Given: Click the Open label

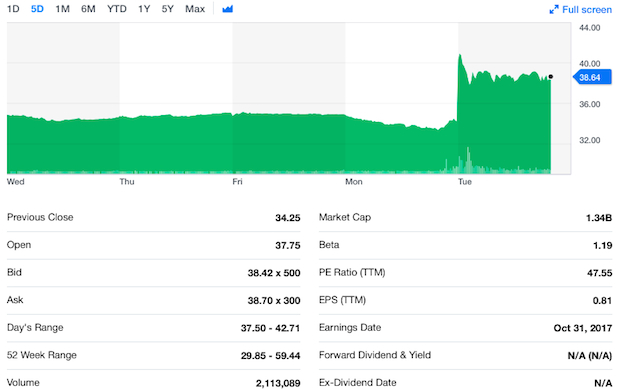Looking at the screenshot, I should 19,245.
